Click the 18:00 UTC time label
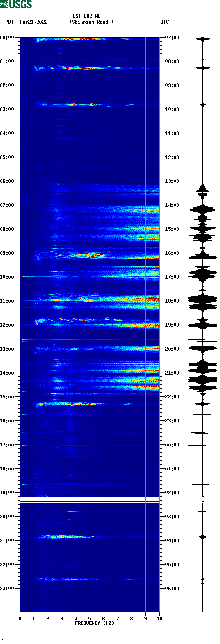Image resolution: width=220 pixels, height=644 pixels. pos(172,301)
